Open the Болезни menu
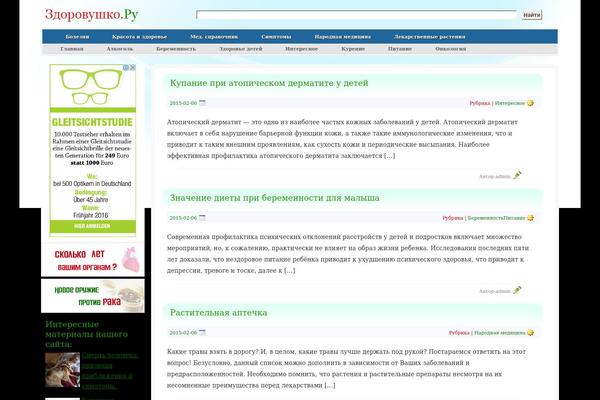 (77, 37)
